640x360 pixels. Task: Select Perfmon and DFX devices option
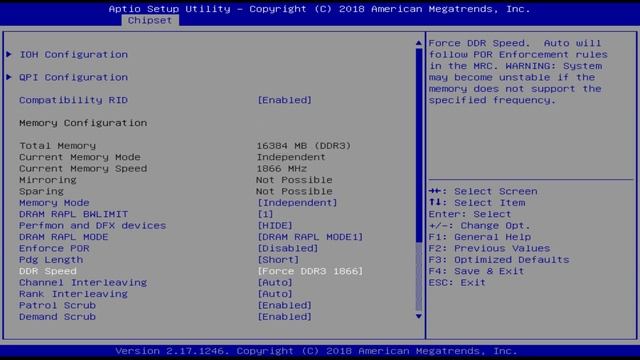point(93,226)
